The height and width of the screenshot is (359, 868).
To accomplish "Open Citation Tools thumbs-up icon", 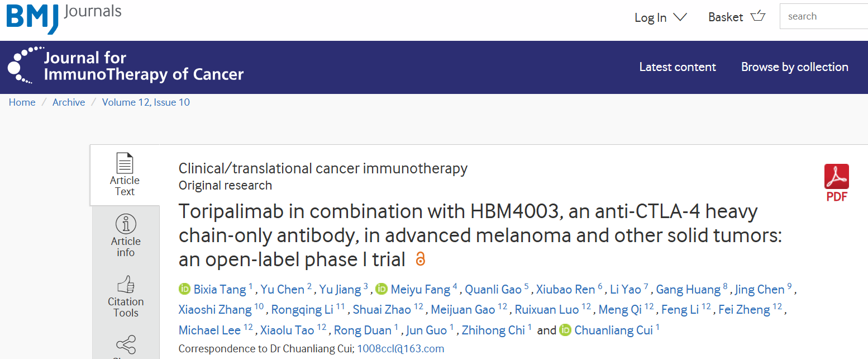I will click(x=126, y=284).
